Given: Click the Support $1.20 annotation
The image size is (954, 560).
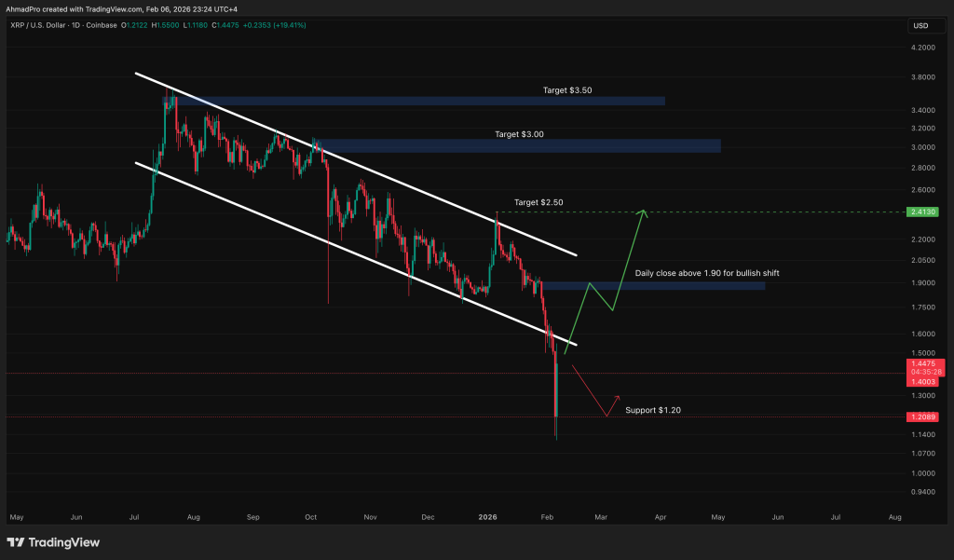Looking at the screenshot, I should 653,410.
